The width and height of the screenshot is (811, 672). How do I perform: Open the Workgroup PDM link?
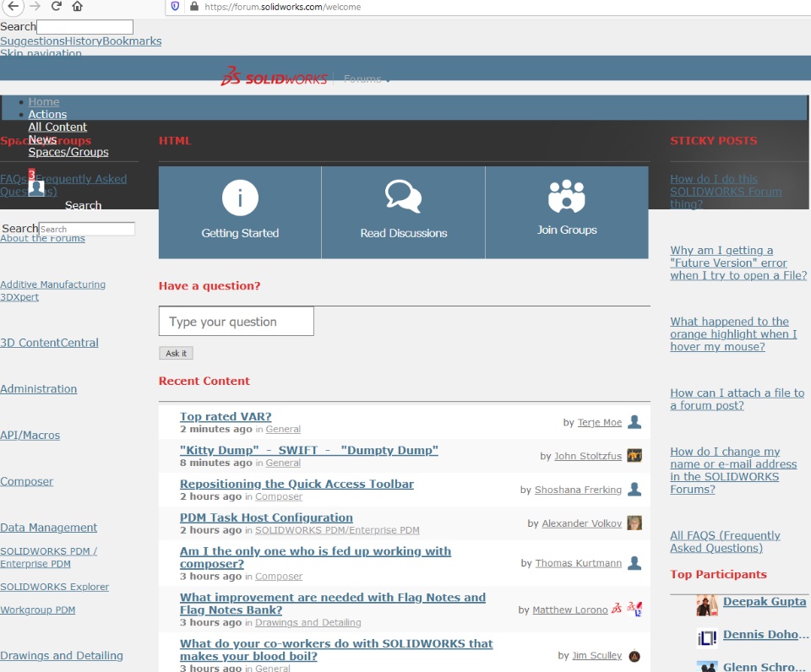click(38, 610)
